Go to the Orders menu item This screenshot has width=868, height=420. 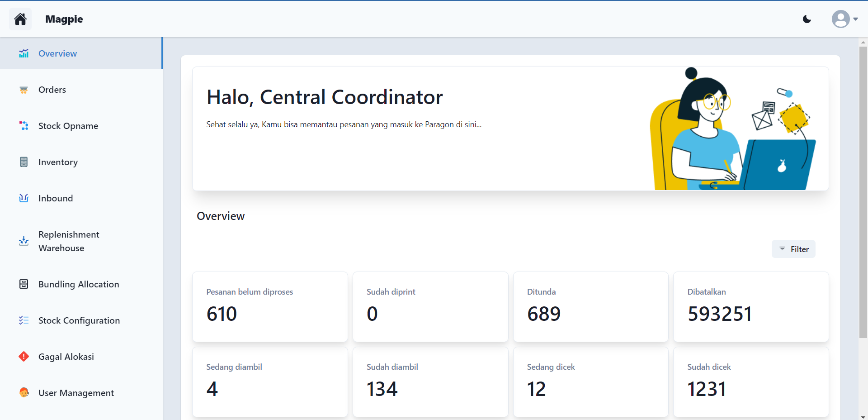tap(52, 90)
